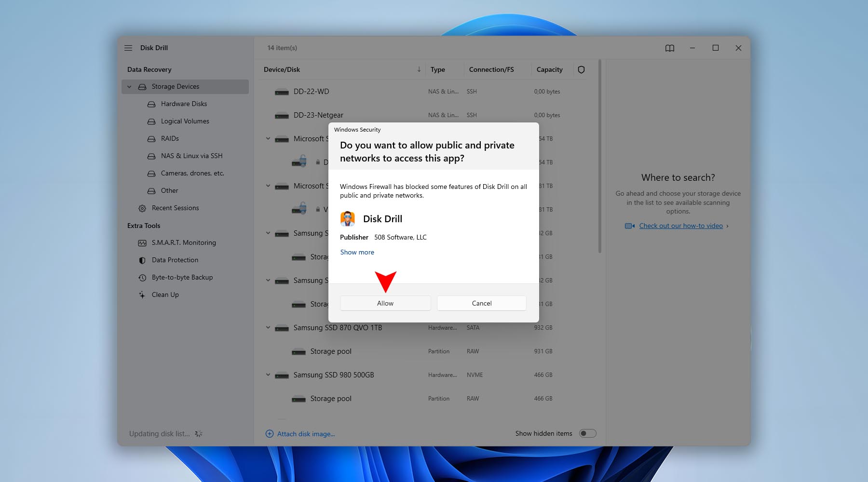Viewport: 868px width, 482px height.
Task: Select Logical Volumes category
Action: coord(185,121)
